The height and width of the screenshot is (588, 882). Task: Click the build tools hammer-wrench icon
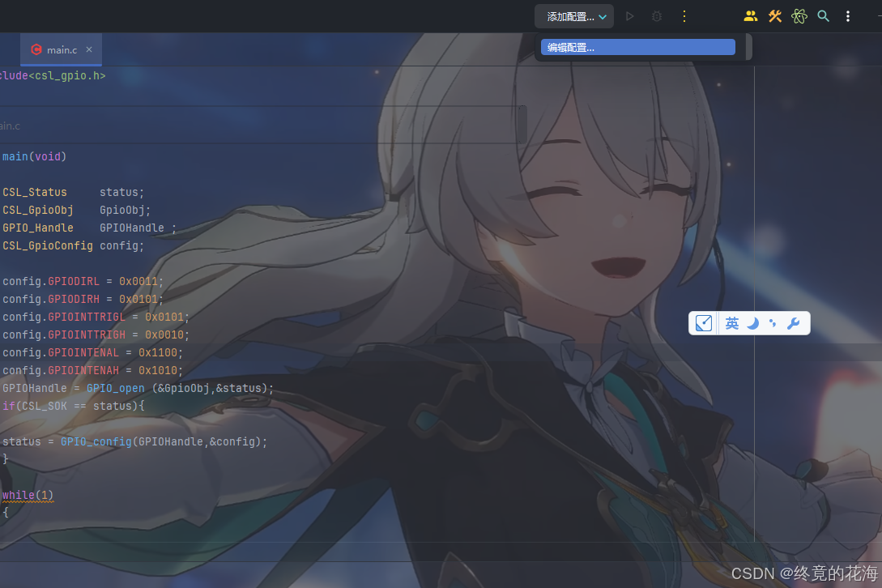click(x=775, y=16)
